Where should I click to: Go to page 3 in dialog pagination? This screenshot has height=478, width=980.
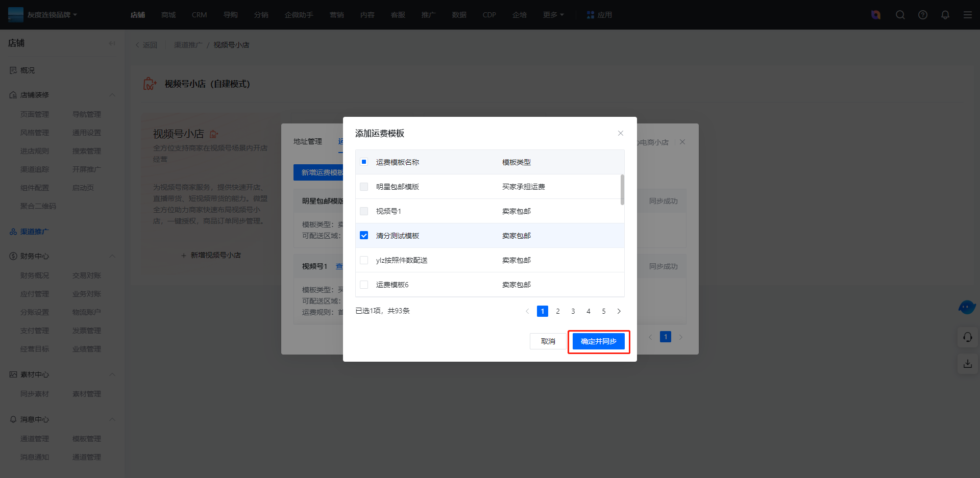coord(573,311)
